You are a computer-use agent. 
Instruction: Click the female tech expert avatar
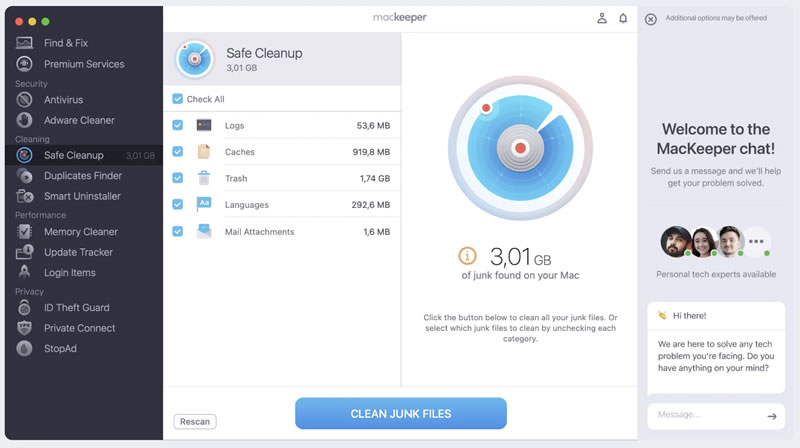pyautogui.click(x=704, y=241)
